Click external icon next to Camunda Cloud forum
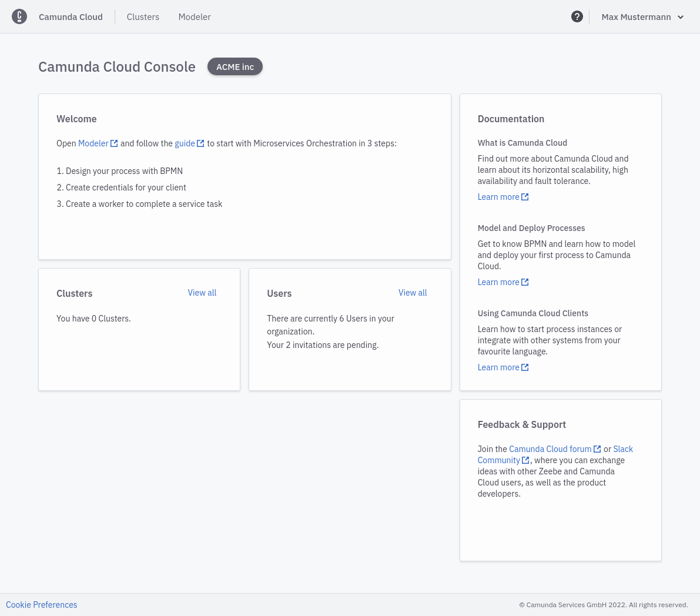This screenshot has width=700, height=616. 598,449
